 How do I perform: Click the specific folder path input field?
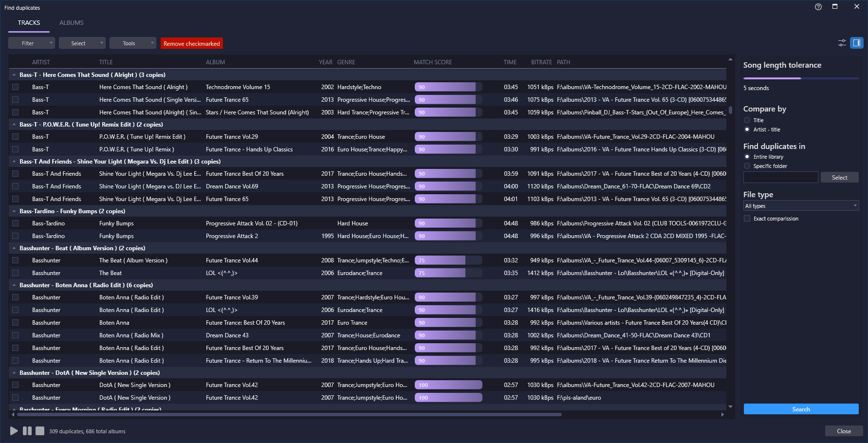[x=780, y=178]
